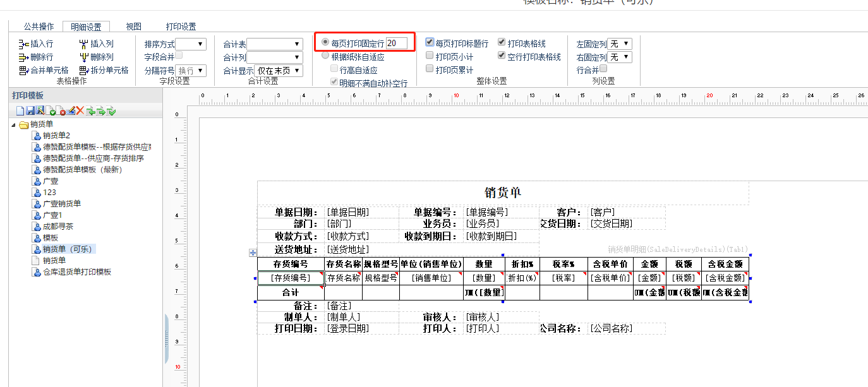The height and width of the screenshot is (387, 868).
Task: Click the 含税金额 column header
Action: coord(725,264)
